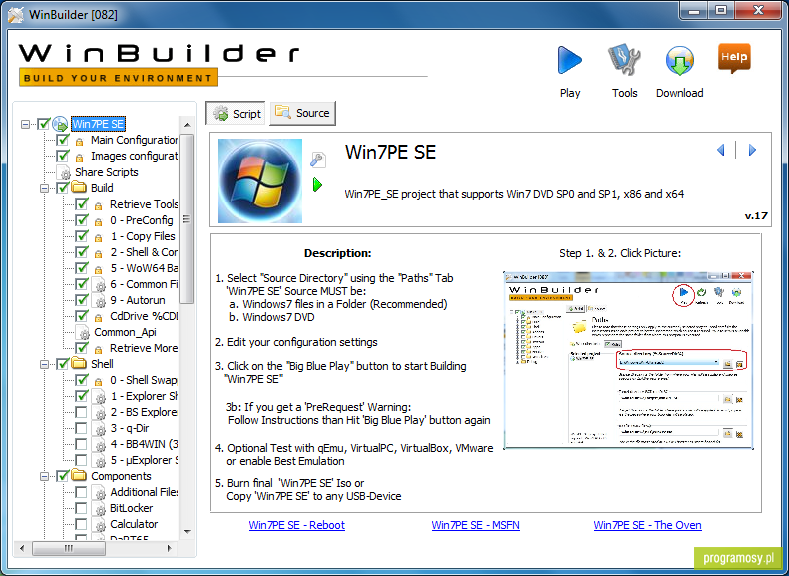Switch to the Script tab

pyautogui.click(x=235, y=114)
